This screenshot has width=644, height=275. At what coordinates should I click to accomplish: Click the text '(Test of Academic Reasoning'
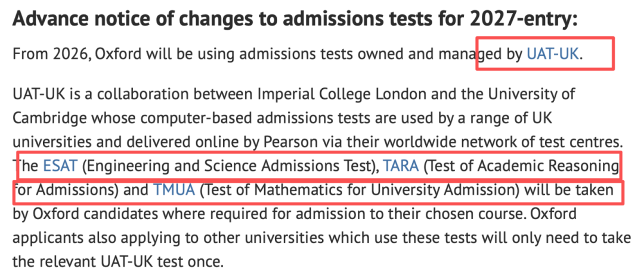point(519,166)
